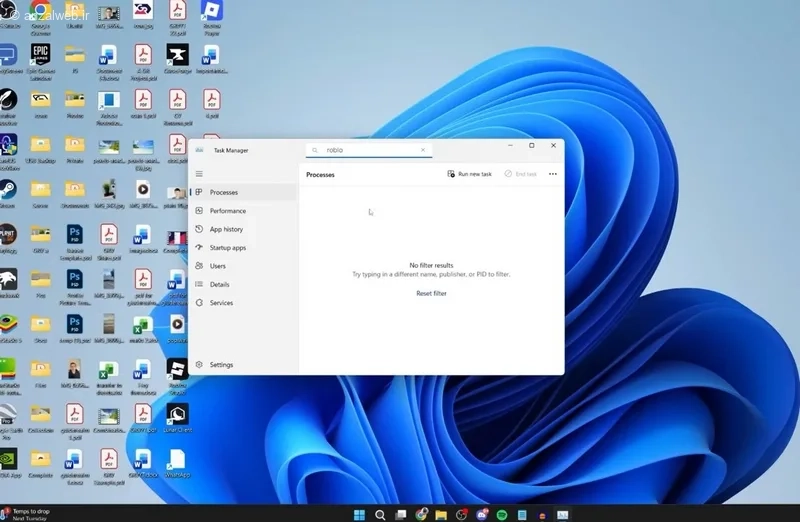The width and height of the screenshot is (800, 522).
Task: Open the Services page
Action: click(243, 303)
